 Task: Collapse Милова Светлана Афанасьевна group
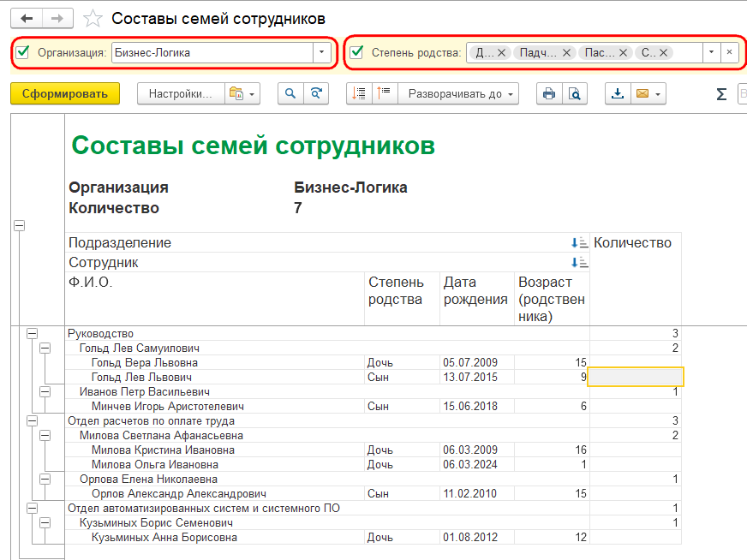[x=45, y=435]
